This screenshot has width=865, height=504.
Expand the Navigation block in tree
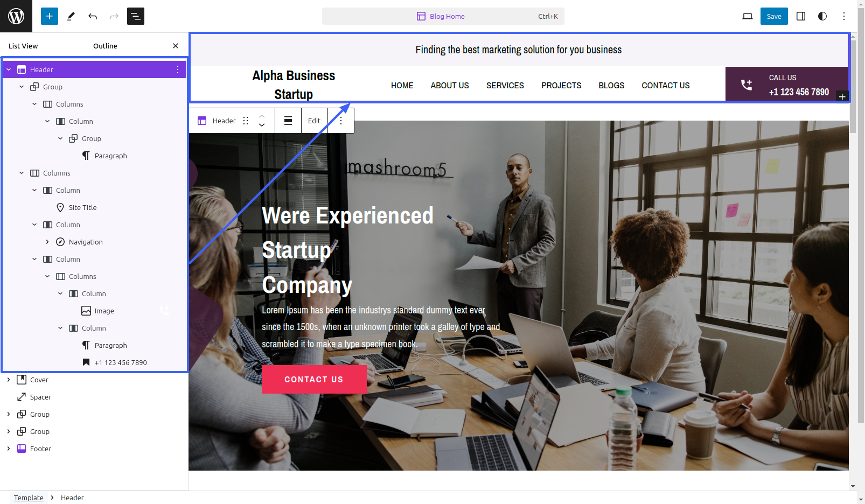(47, 242)
